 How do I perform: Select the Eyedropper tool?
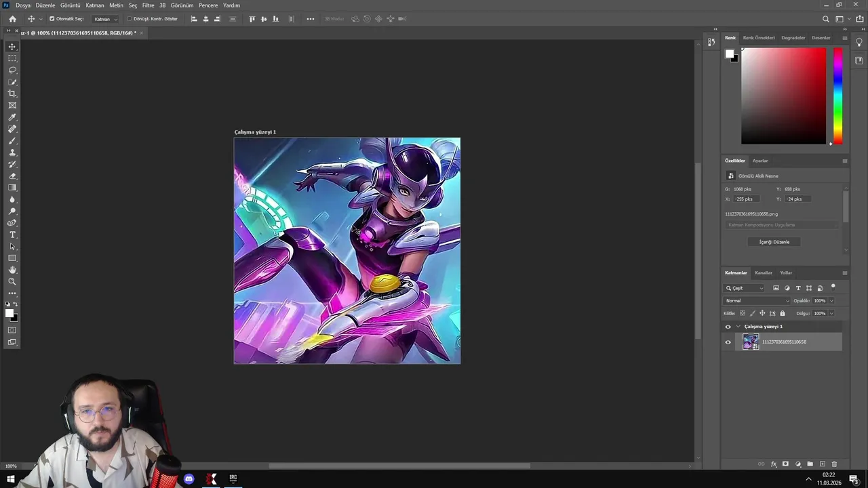pyautogui.click(x=12, y=117)
